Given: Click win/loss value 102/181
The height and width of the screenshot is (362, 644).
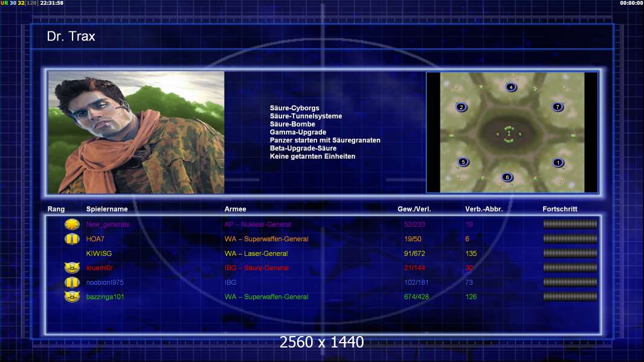Looking at the screenshot, I should pos(416,282).
